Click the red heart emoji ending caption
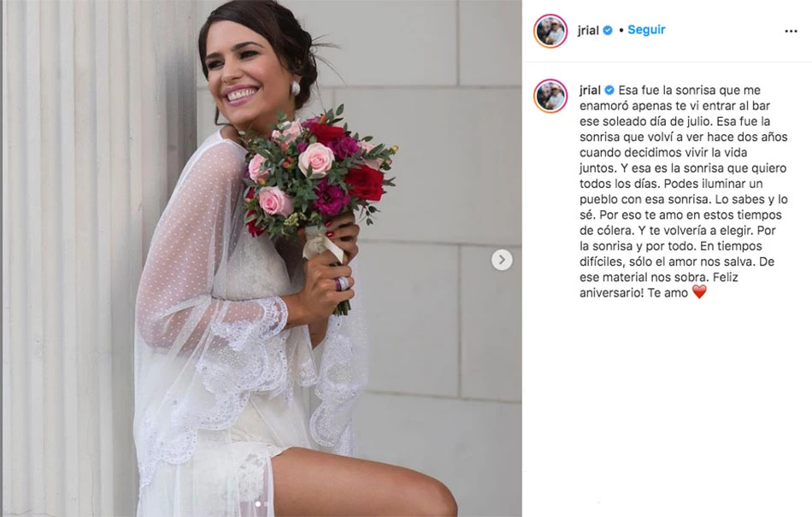812x517 pixels. click(x=699, y=292)
